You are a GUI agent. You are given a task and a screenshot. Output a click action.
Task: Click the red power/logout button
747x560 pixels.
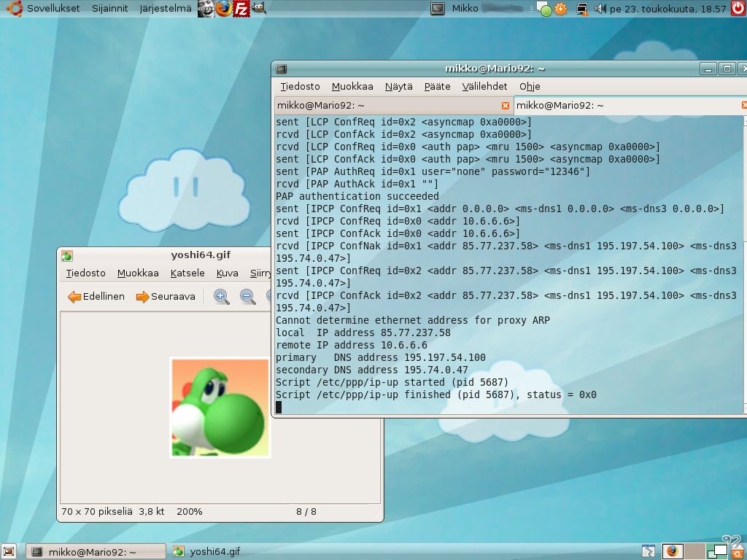pos(738,8)
